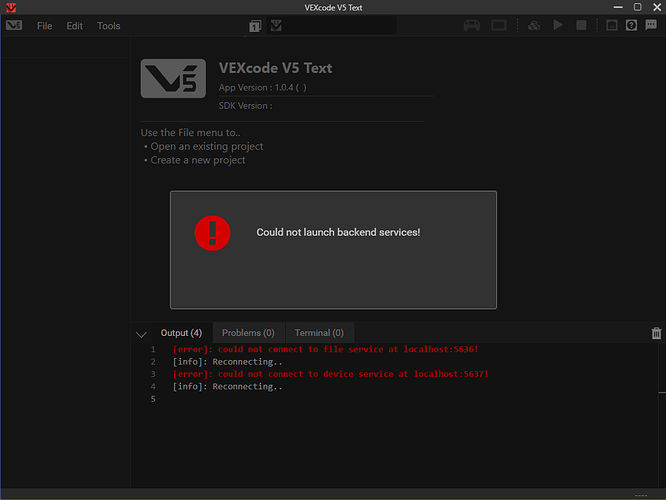Open the feedback speech bubble icon

click(x=651, y=26)
